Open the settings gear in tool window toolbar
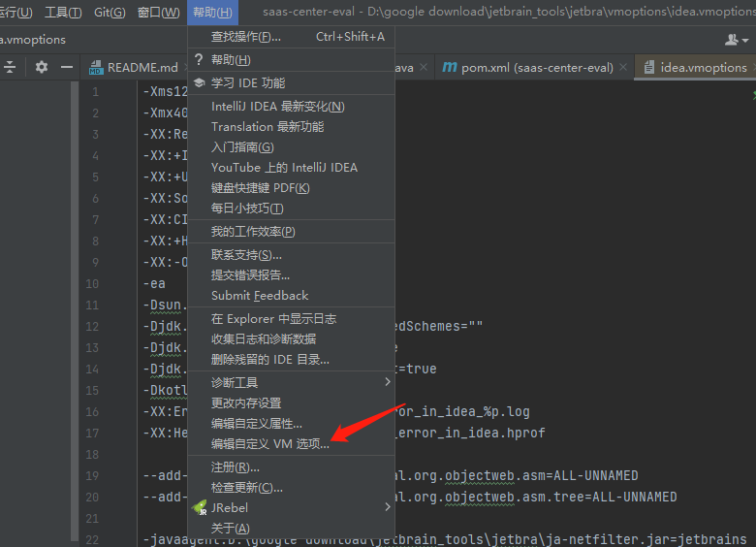Viewport: 756px width, 547px height. pos(42,67)
